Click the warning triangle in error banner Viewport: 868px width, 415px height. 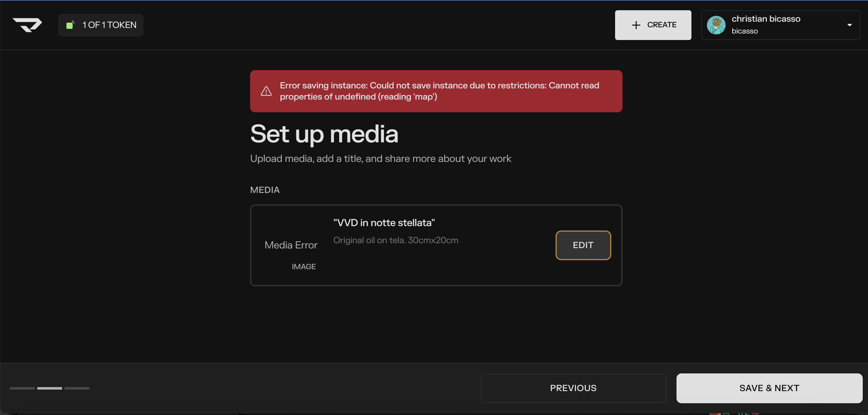[266, 91]
